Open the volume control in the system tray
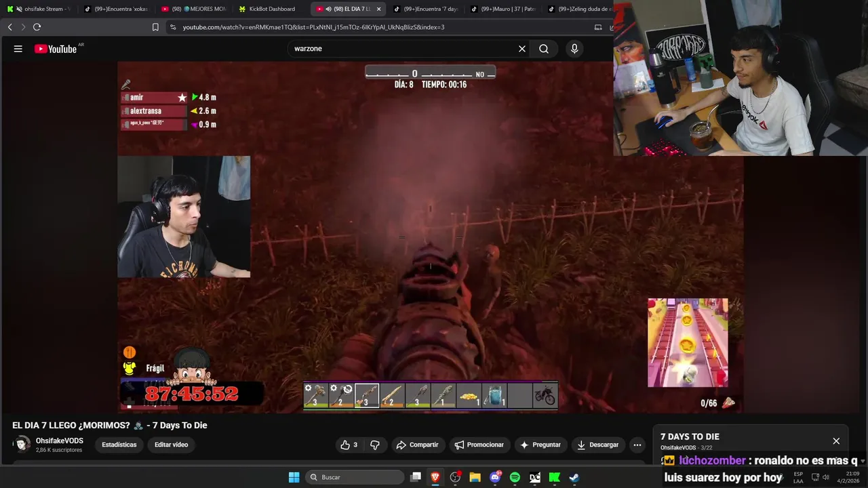 (826, 477)
